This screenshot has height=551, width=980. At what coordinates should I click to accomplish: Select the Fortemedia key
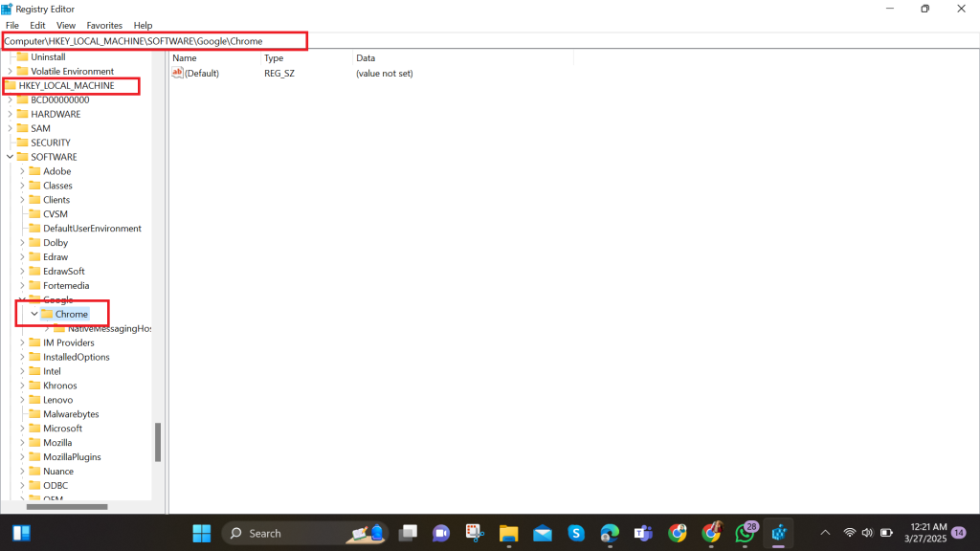click(66, 285)
